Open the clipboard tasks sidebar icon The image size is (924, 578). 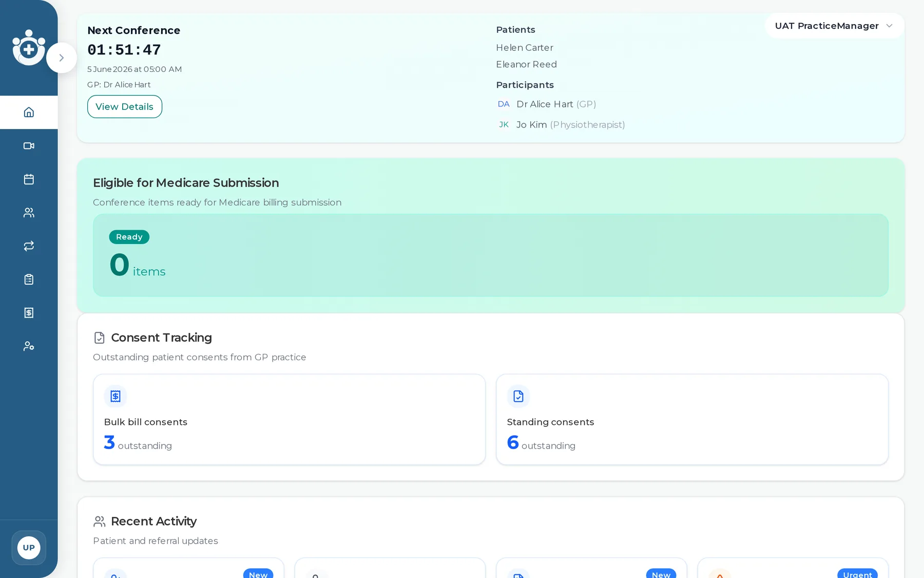tap(29, 279)
